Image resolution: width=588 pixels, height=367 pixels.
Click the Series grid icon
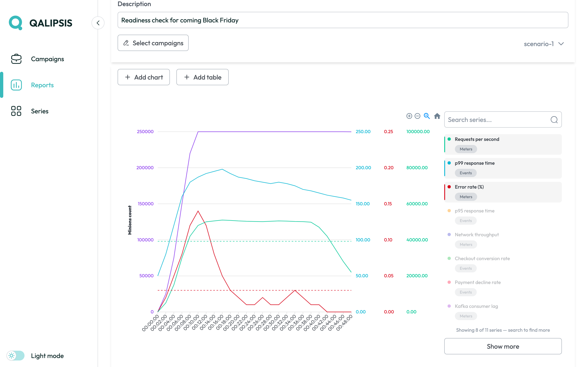tap(16, 111)
